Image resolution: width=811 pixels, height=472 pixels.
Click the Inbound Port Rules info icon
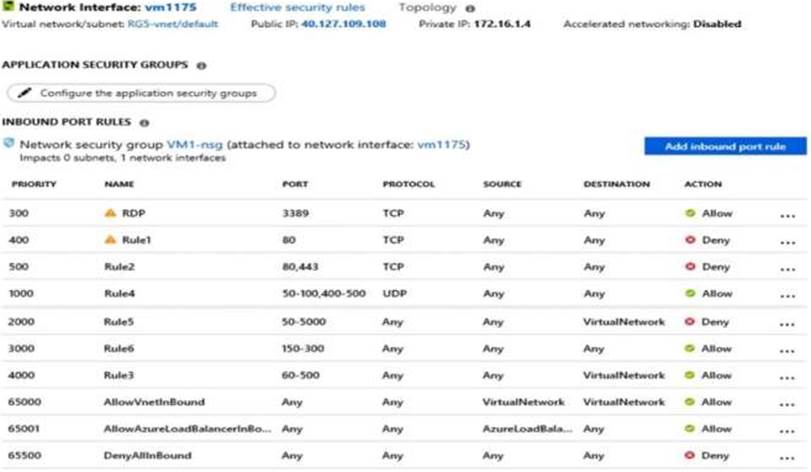pos(144,124)
